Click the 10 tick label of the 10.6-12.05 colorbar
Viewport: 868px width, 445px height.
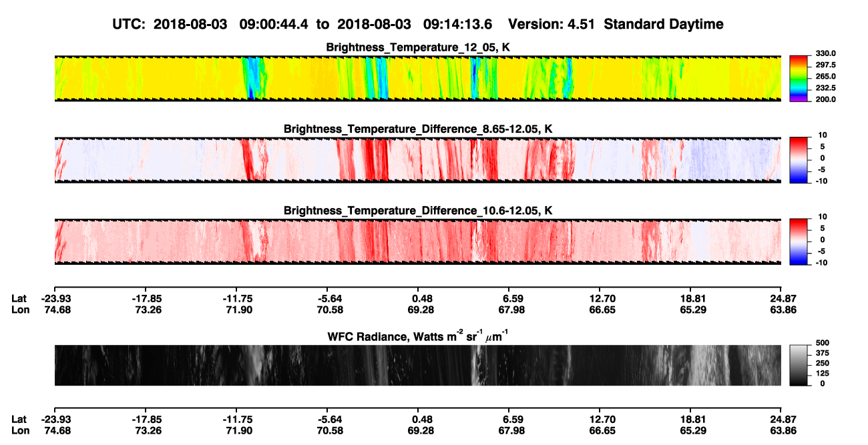point(821,217)
